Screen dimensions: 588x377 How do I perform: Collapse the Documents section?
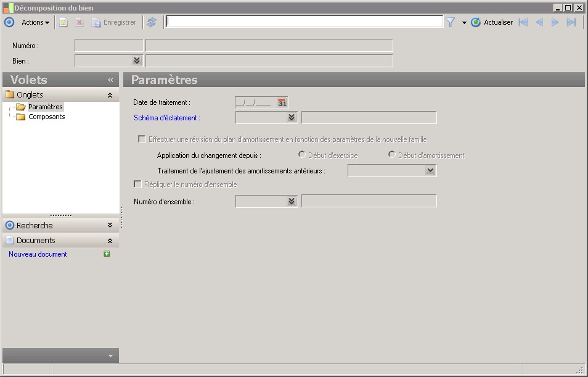point(110,241)
